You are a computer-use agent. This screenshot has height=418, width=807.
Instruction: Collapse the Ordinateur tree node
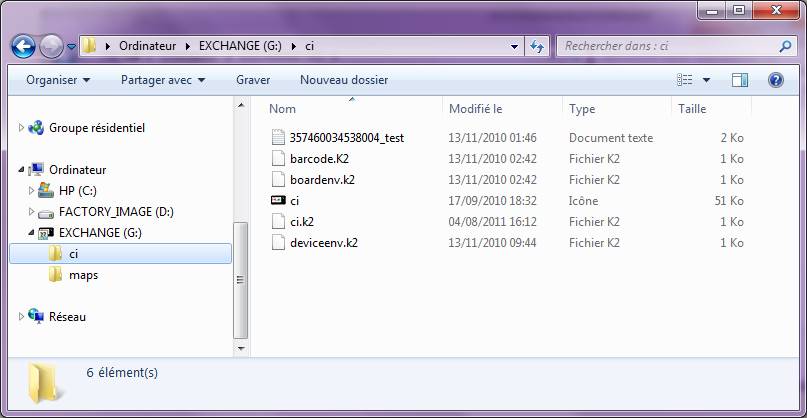tap(21, 170)
